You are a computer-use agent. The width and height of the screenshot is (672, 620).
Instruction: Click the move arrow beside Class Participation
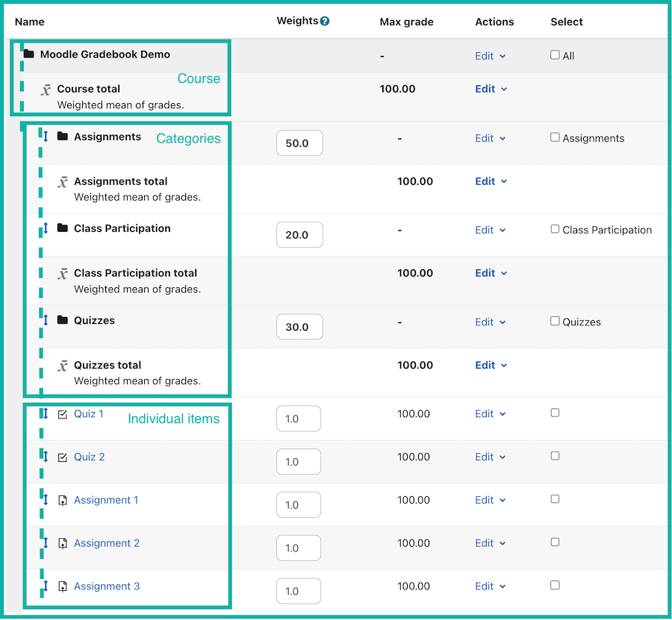[x=46, y=228]
